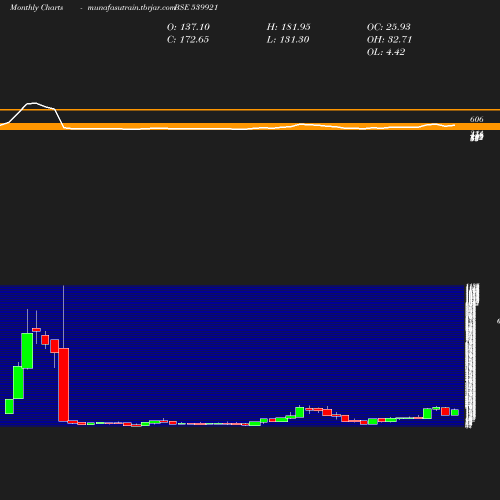The image size is (500, 500).
Task: Click the 'BSE 539921' symbol label
Action: tap(196, 8)
